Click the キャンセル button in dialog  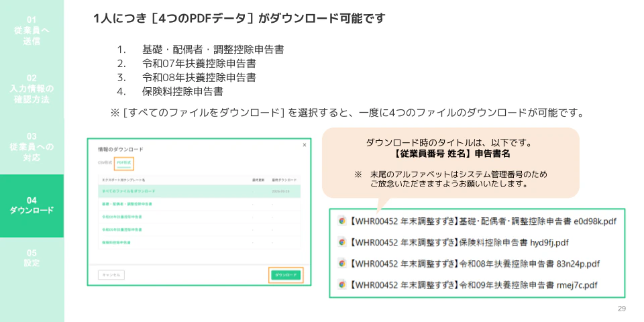(111, 275)
